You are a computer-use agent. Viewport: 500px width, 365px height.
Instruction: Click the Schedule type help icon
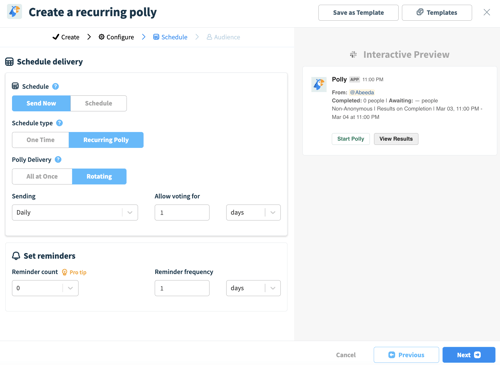(59, 123)
